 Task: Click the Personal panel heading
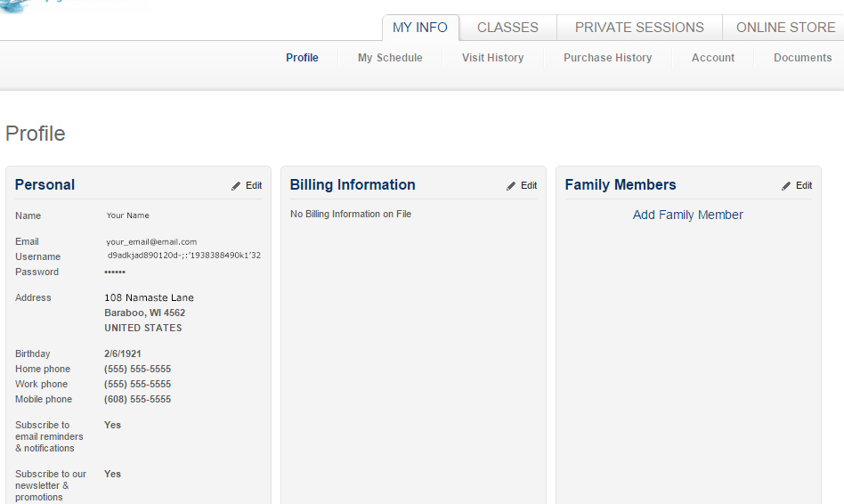point(45,184)
